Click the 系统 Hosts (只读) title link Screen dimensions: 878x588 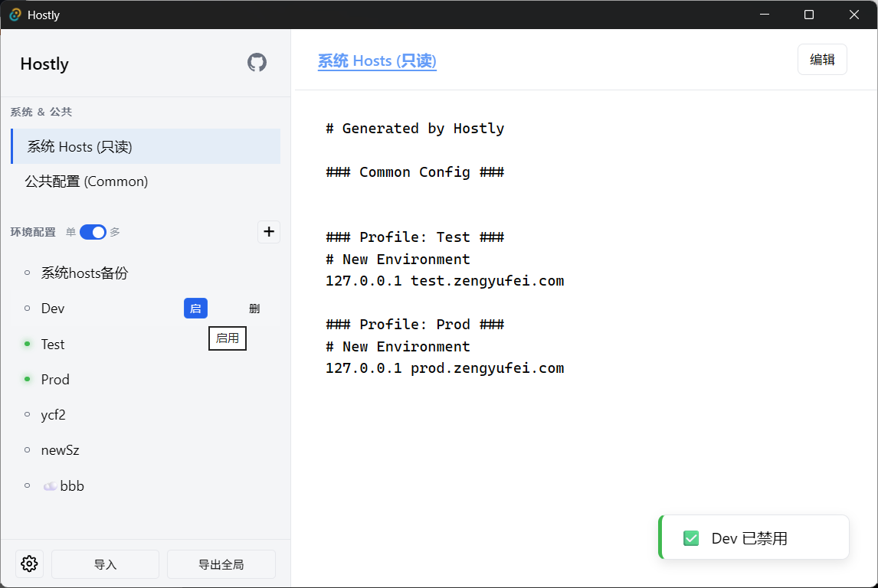tap(377, 61)
